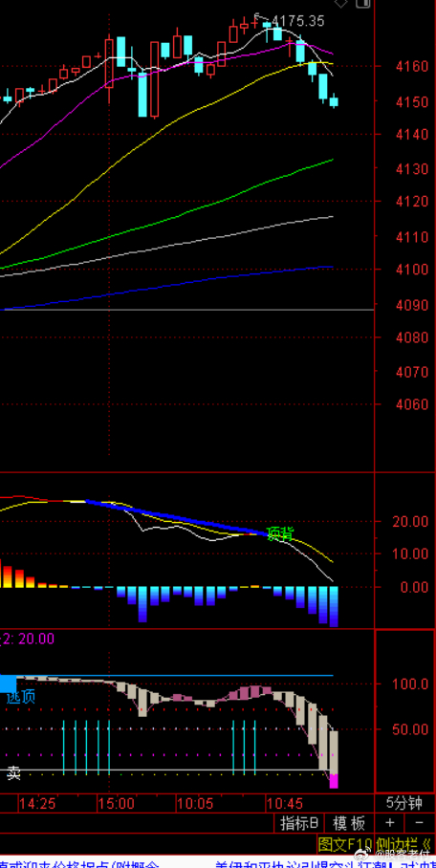This screenshot has height=868, width=436.
Task: Click the 15:00 time axis label
Action: [x=116, y=803]
